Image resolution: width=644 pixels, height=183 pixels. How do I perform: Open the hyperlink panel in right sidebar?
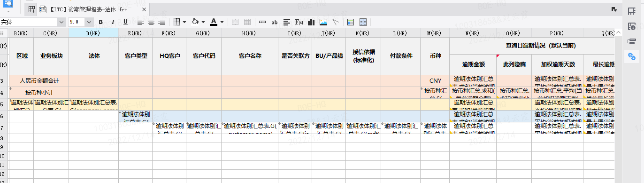[631, 56]
